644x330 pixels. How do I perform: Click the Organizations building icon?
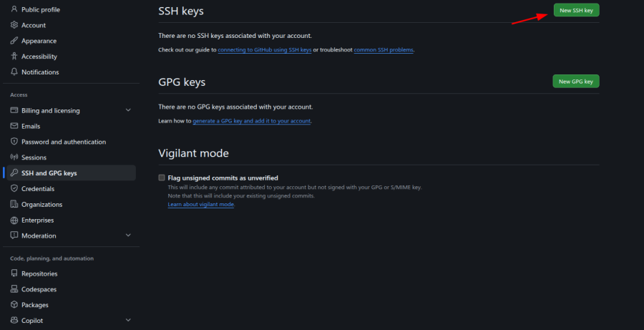click(x=14, y=204)
